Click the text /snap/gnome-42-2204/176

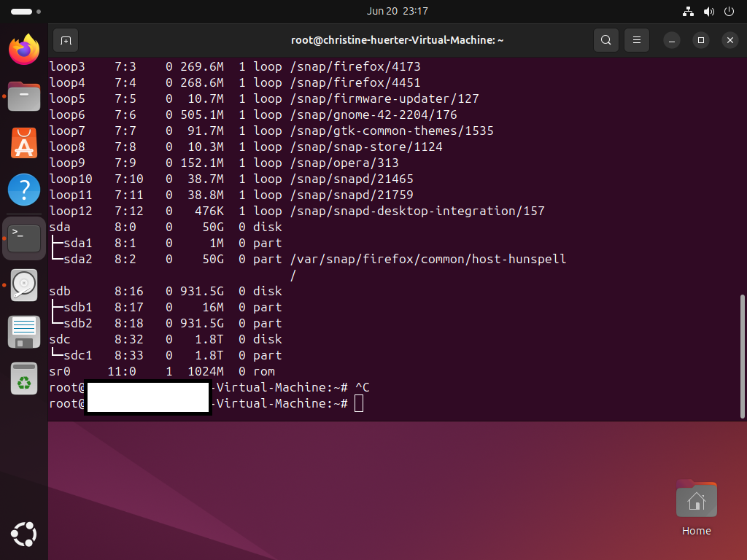tap(373, 114)
